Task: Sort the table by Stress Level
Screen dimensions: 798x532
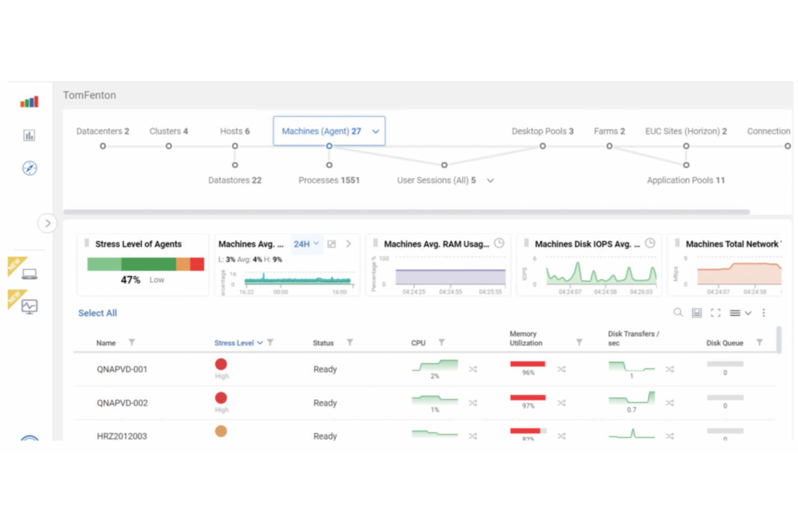Action: point(234,342)
